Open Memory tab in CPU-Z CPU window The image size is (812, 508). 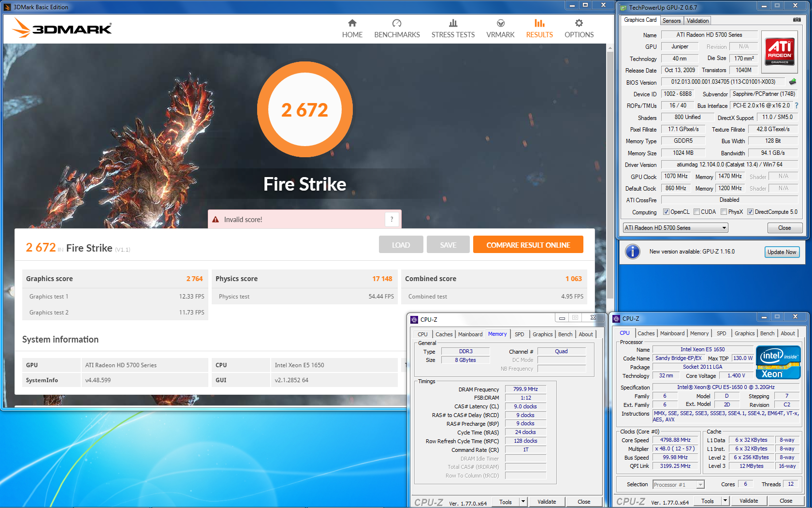pyautogui.click(x=699, y=333)
